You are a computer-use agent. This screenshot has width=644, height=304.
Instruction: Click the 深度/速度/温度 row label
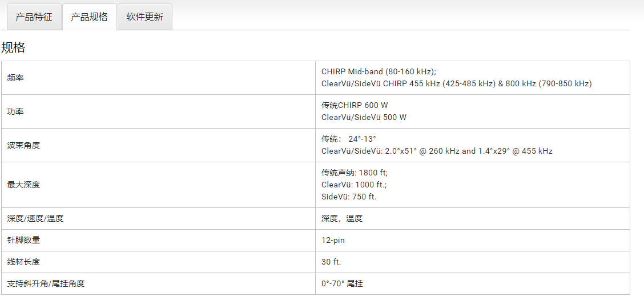click(35, 218)
